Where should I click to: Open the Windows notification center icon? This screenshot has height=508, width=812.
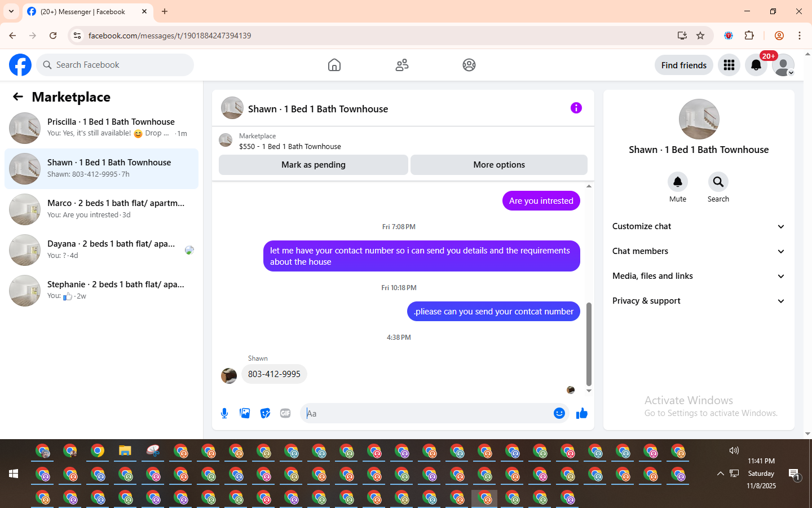click(794, 474)
